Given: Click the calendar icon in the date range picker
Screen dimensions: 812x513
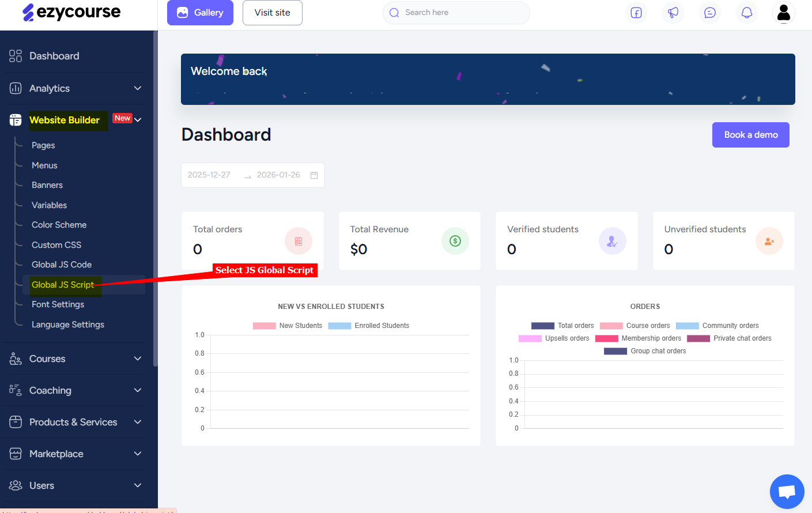Looking at the screenshot, I should (314, 175).
